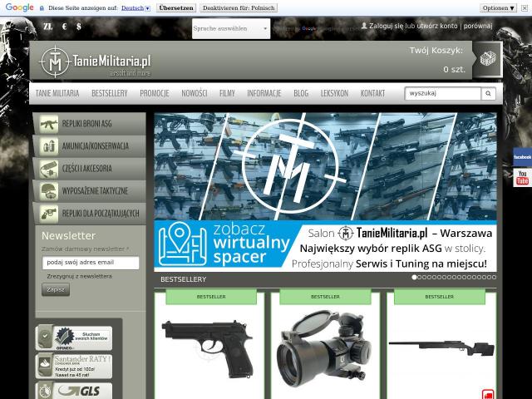532x399 pixels.
Task: Select the last banner slide dot
Action: tap(494, 277)
